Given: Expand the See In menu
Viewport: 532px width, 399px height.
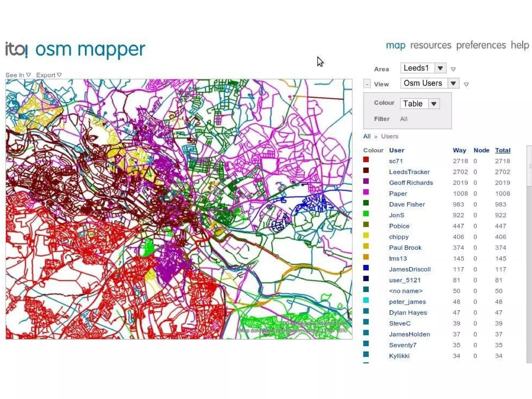Looking at the screenshot, I should pos(18,75).
